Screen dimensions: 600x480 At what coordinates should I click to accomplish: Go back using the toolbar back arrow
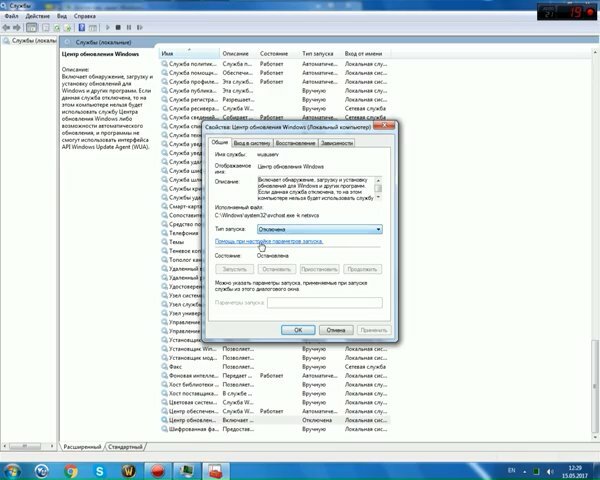pos(6,28)
